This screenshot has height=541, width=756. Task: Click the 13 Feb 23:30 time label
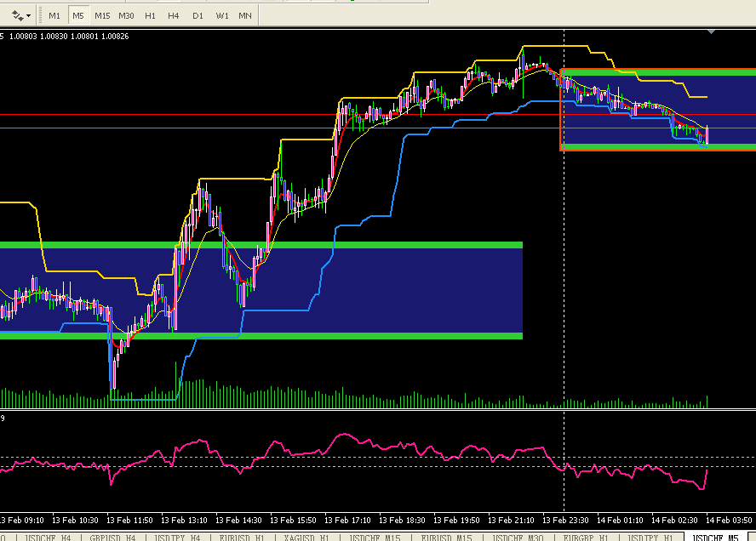[565, 521]
